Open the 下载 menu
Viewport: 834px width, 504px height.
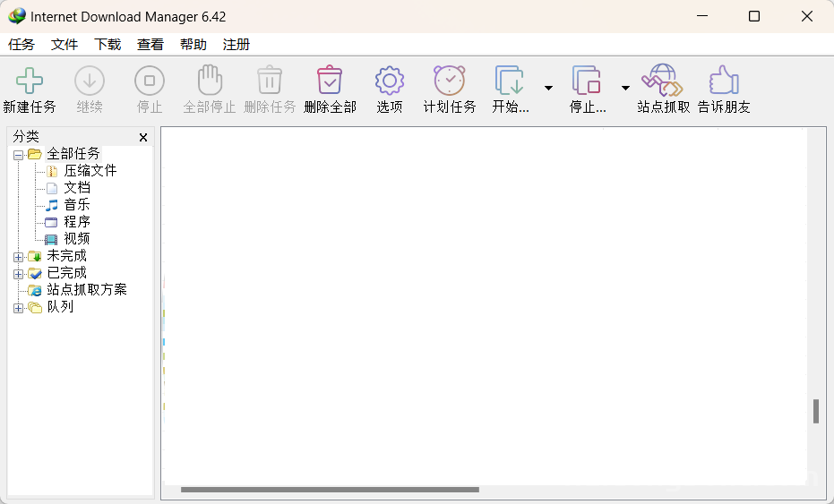tap(107, 45)
